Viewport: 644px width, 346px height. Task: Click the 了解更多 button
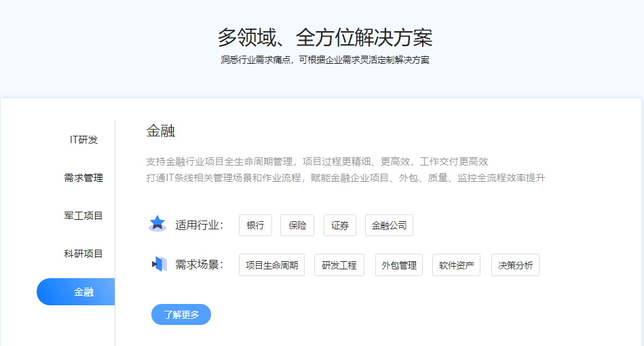coord(181,314)
